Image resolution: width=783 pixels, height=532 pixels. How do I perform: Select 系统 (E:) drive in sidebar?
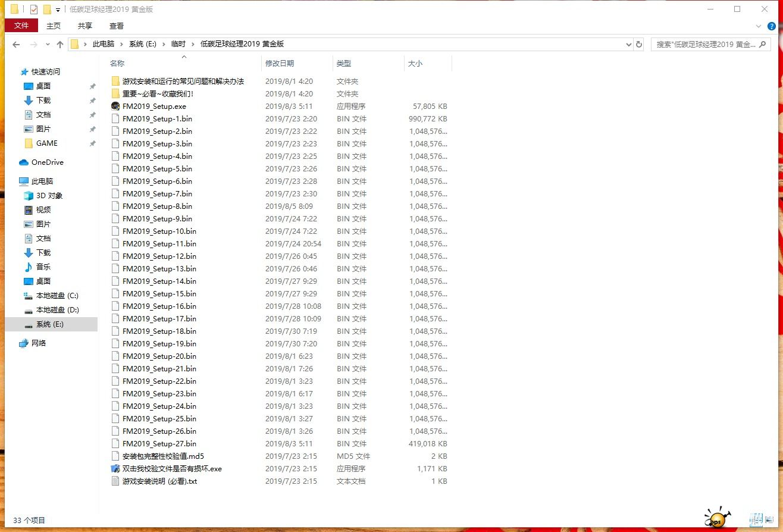(x=49, y=324)
